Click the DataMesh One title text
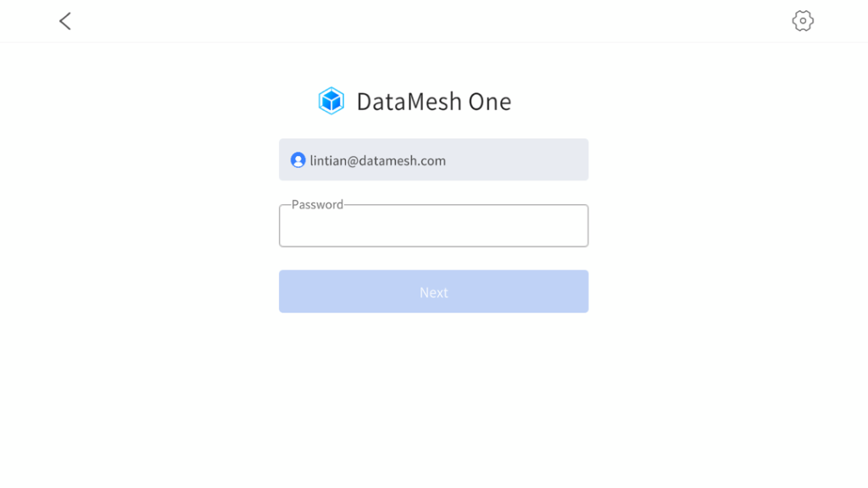 433,102
